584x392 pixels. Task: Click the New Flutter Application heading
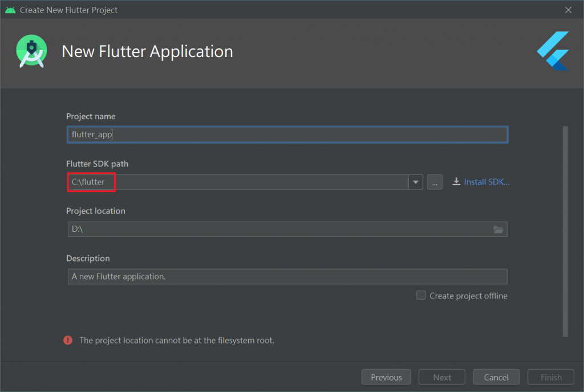pyautogui.click(x=148, y=51)
